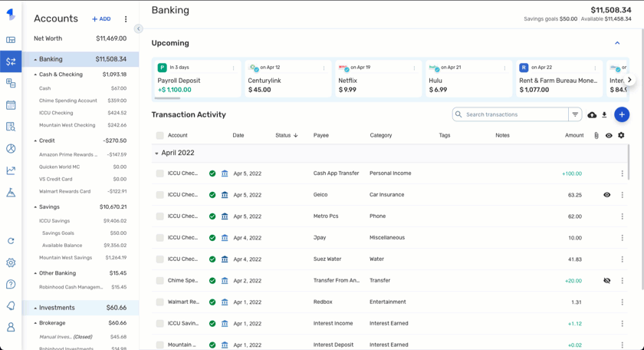This screenshot has height=350, width=644.
Task: Toggle the eye column header icon
Action: pyautogui.click(x=609, y=135)
